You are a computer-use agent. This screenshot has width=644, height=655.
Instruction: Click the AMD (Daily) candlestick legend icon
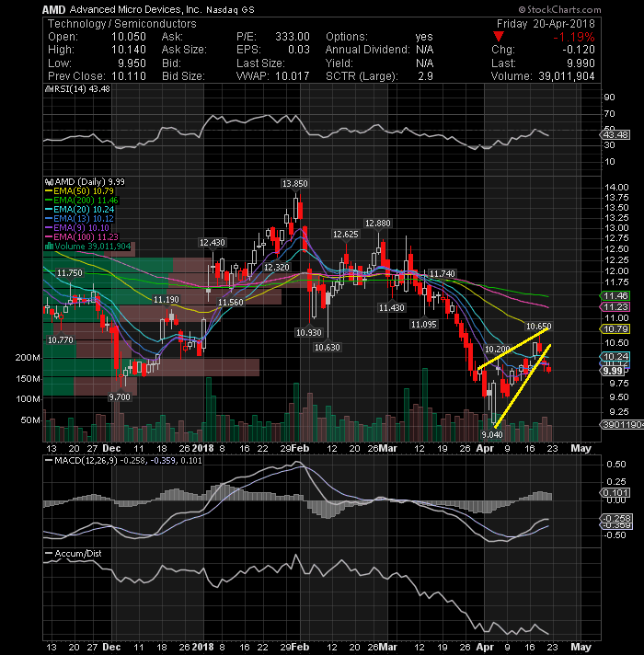coord(49,182)
